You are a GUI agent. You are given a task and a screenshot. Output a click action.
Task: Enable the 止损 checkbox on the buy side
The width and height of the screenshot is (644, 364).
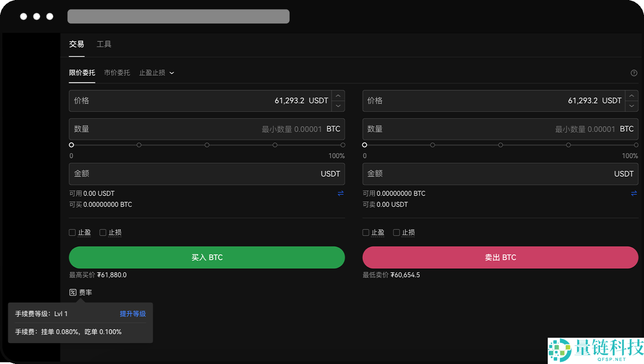[103, 232]
